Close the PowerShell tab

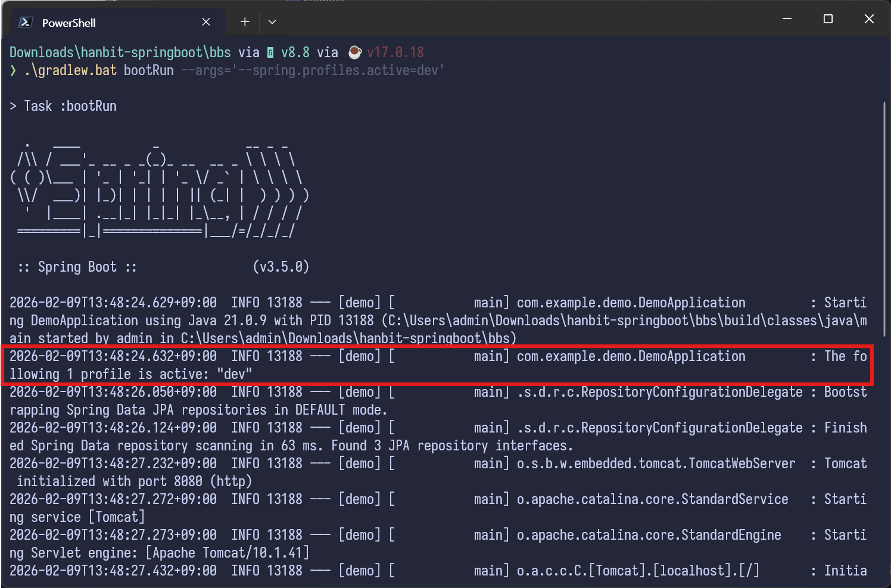point(206,22)
